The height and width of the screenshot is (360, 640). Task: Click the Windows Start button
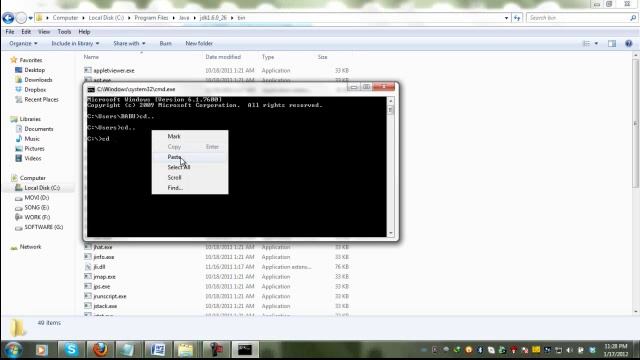tap(13, 350)
